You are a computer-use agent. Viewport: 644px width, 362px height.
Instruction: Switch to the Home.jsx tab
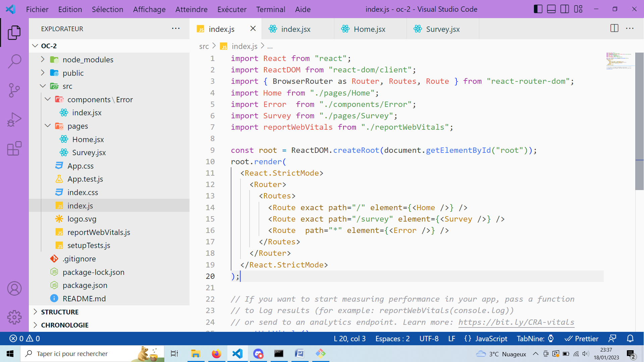369,29
